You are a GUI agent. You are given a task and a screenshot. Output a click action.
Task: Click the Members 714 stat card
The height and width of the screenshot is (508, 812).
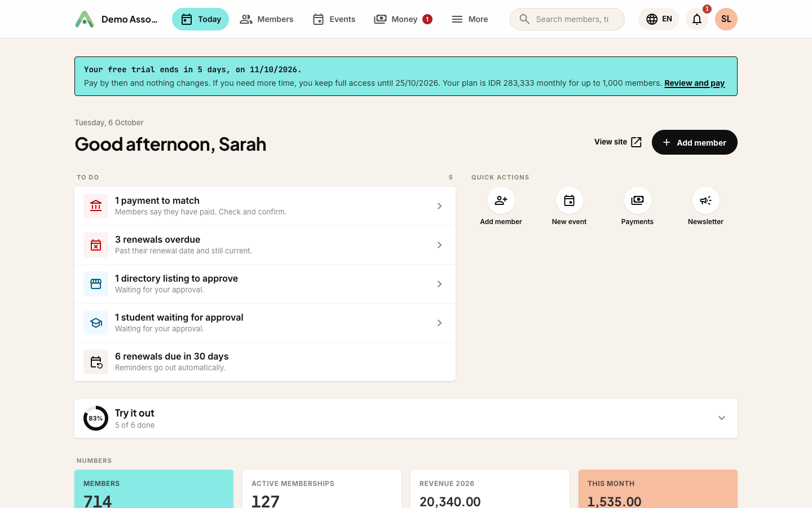(x=154, y=489)
